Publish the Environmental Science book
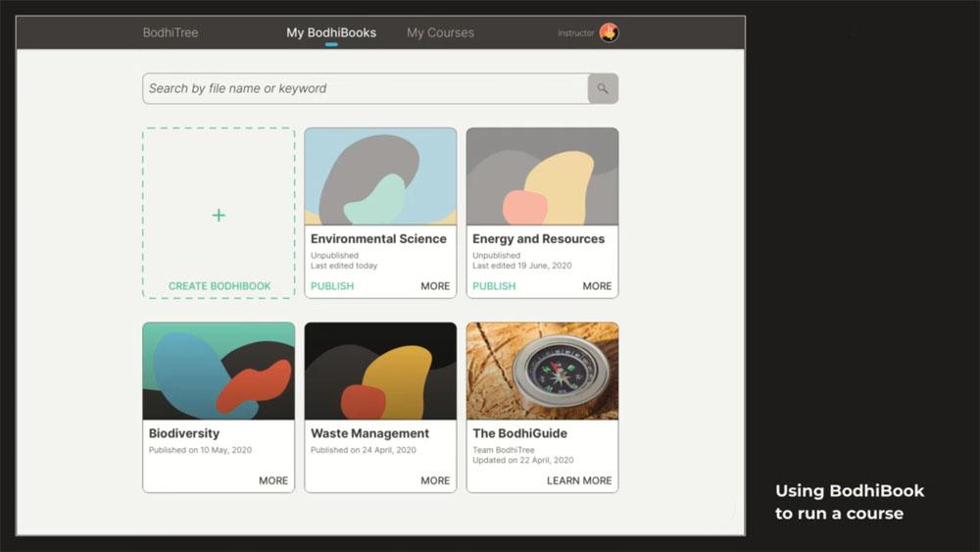980x552 pixels. tap(332, 285)
